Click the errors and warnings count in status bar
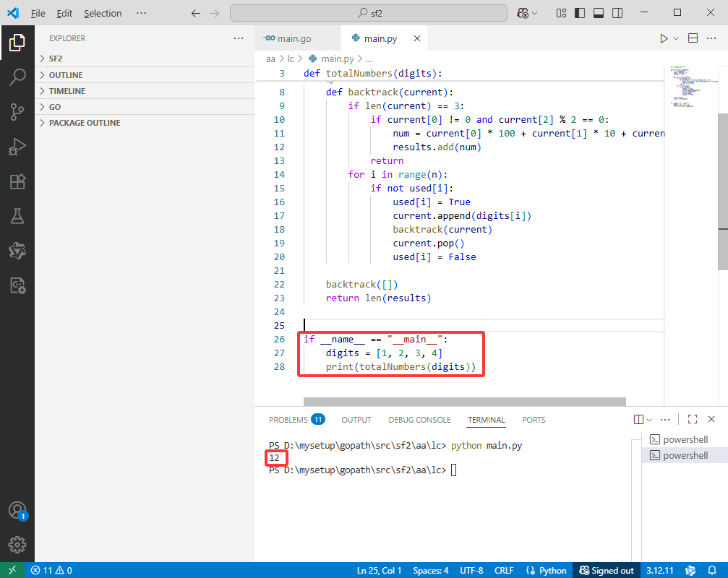Image resolution: width=728 pixels, height=578 pixels. click(x=51, y=570)
